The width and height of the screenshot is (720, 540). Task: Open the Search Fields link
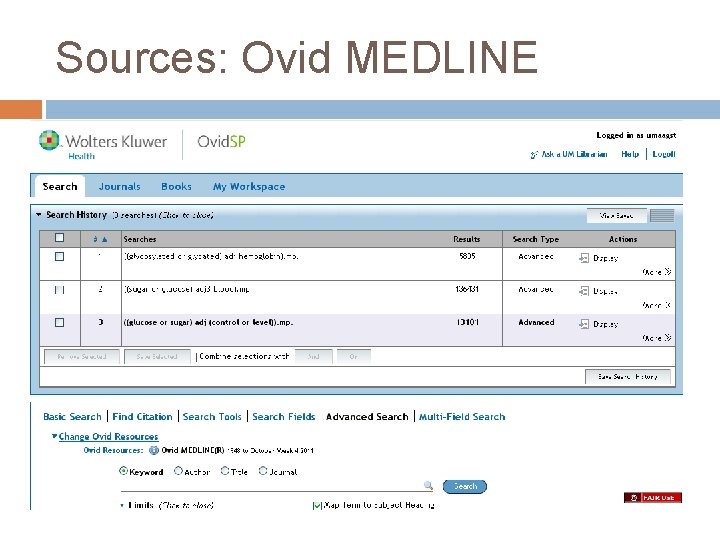(x=283, y=416)
